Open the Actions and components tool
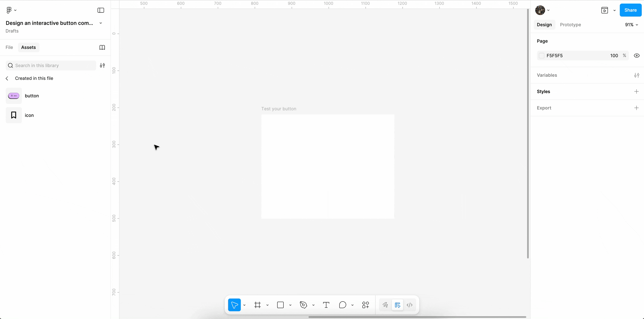Screen dimensions: 644x319 point(365,305)
